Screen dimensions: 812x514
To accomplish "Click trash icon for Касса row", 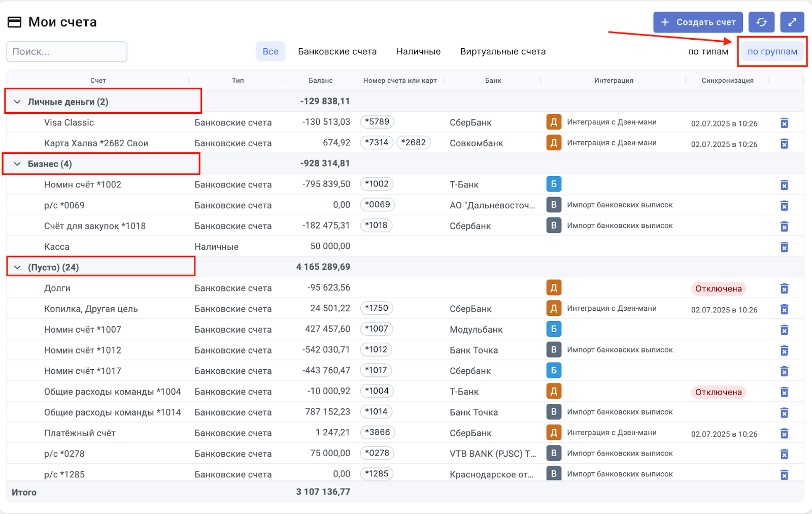I will pos(784,247).
